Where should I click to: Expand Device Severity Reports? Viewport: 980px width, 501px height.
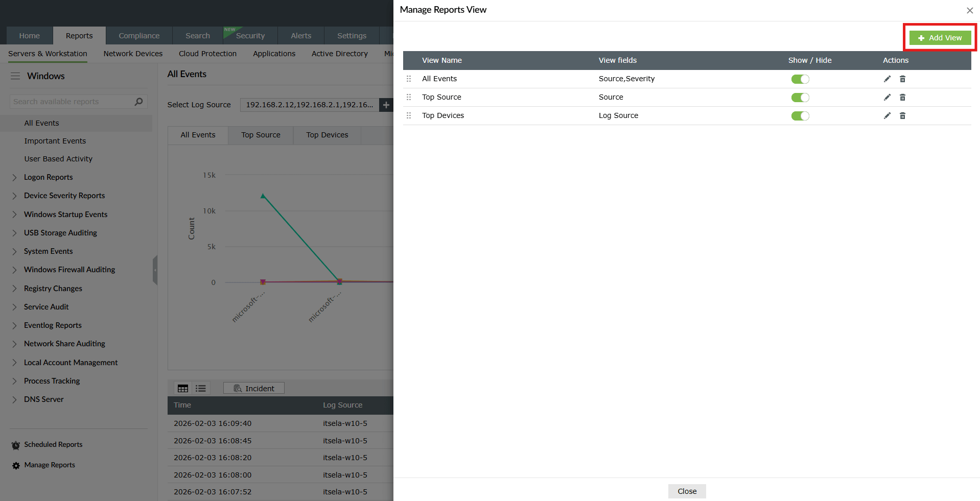tap(14, 196)
